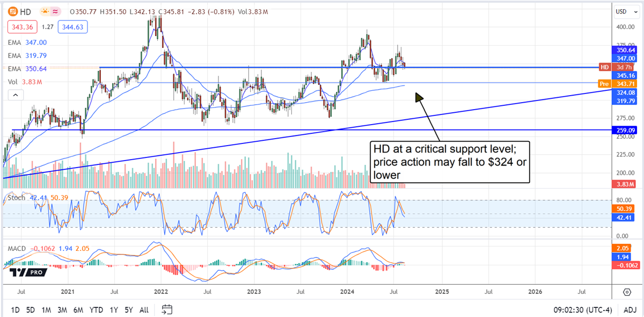Click the 1.27 spread value
Viewport: 644px width, 317px height.
click(x=47, y=26)
